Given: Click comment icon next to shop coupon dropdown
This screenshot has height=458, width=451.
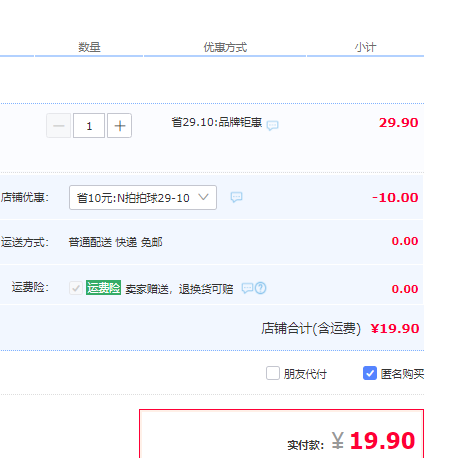Looking at the screenshot, I should point(236,197).
